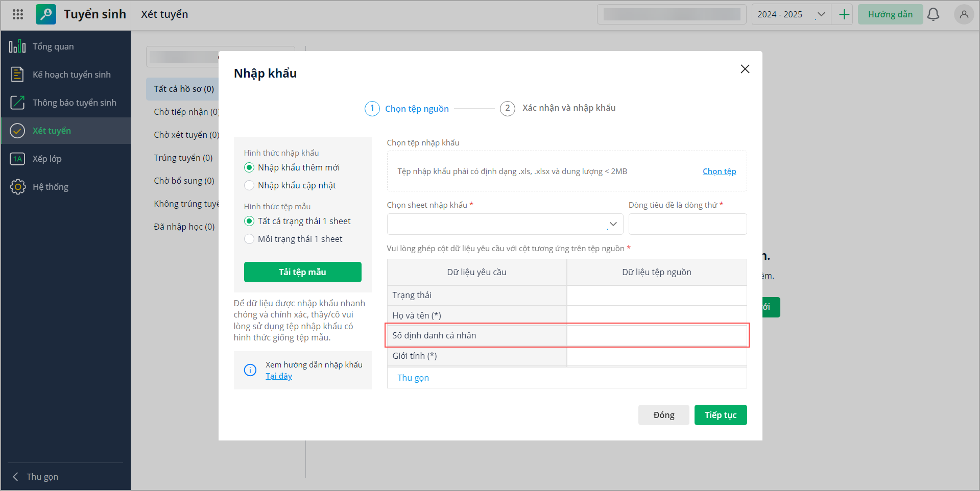Click the Hệ thống gear icon
980x491 pixels.
pos(18,187)
